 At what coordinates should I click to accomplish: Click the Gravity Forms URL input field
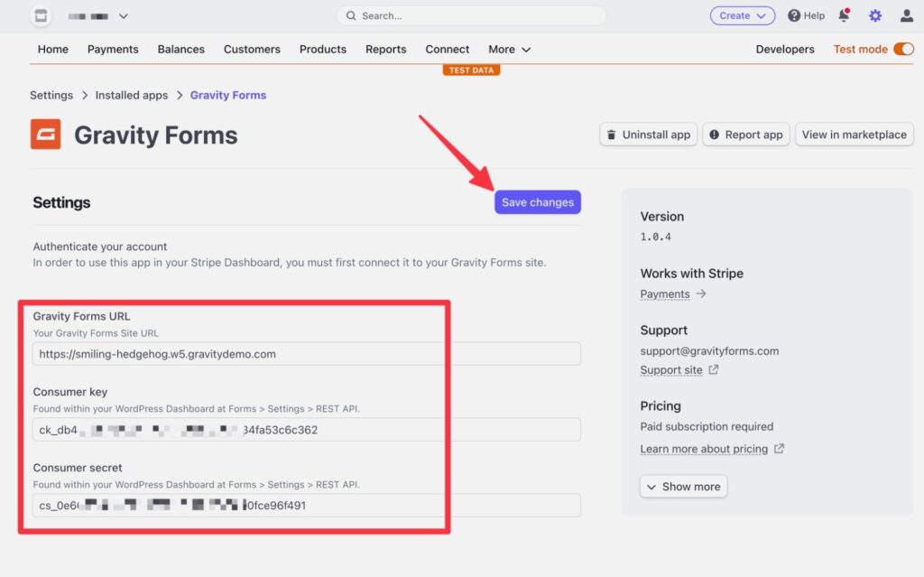pos(307,353)
